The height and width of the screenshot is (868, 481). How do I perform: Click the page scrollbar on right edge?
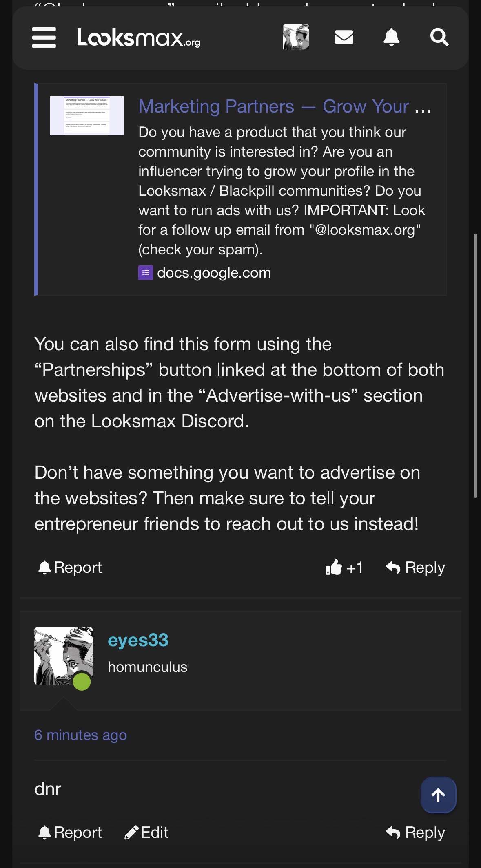click(475, 366)
